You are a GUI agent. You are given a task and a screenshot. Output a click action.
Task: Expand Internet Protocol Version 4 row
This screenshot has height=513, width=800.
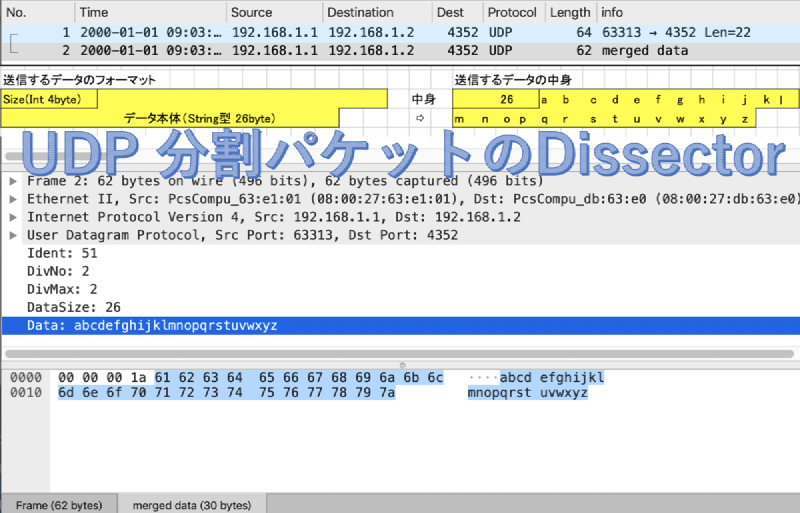pyautogui.click(x=12, y=218)
